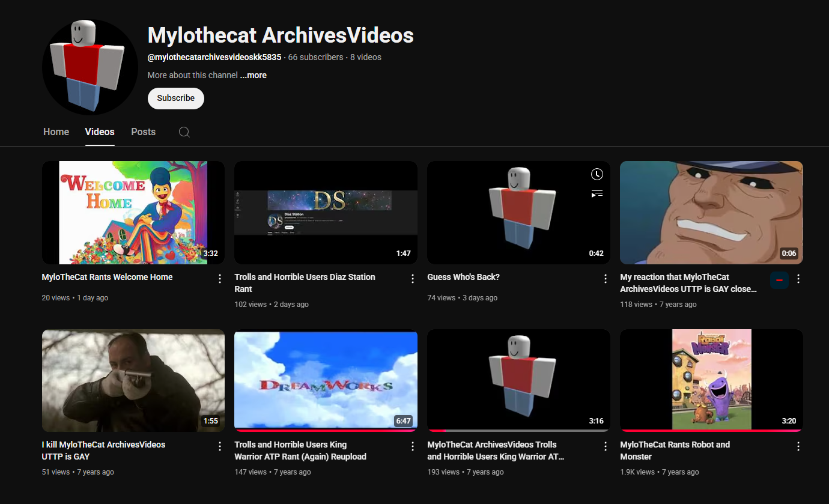Click the 0:42 duration badge
829x504 pixels.
tap(596, 254)
